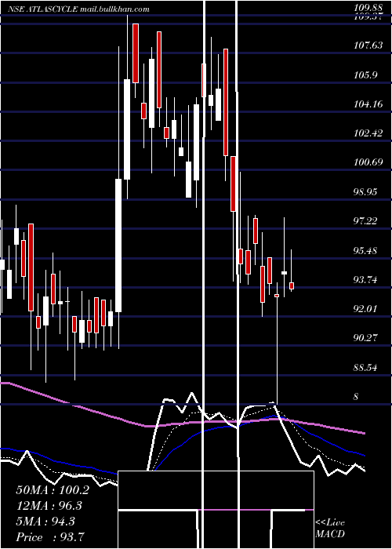Select the 93.74 price axis label
Screen dimensions: 392x549
[x=366, y=280]
